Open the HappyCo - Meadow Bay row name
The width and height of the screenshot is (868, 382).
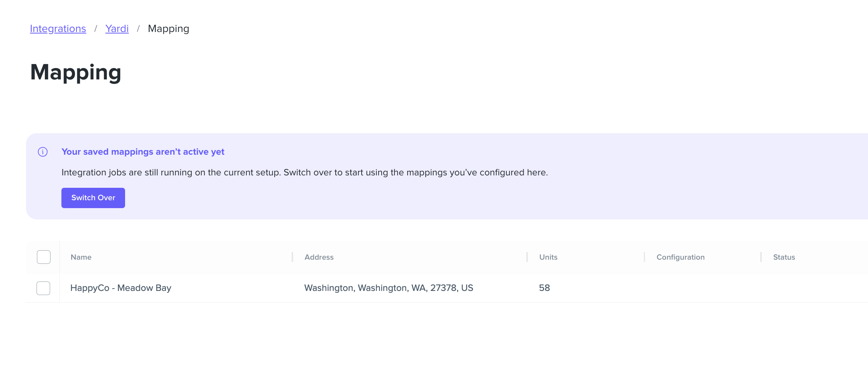pyautogui.click(x=121, y=288)
